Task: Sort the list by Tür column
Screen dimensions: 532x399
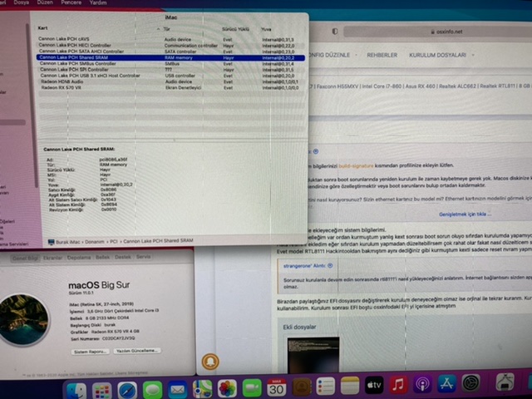Action: click(167, 29)
